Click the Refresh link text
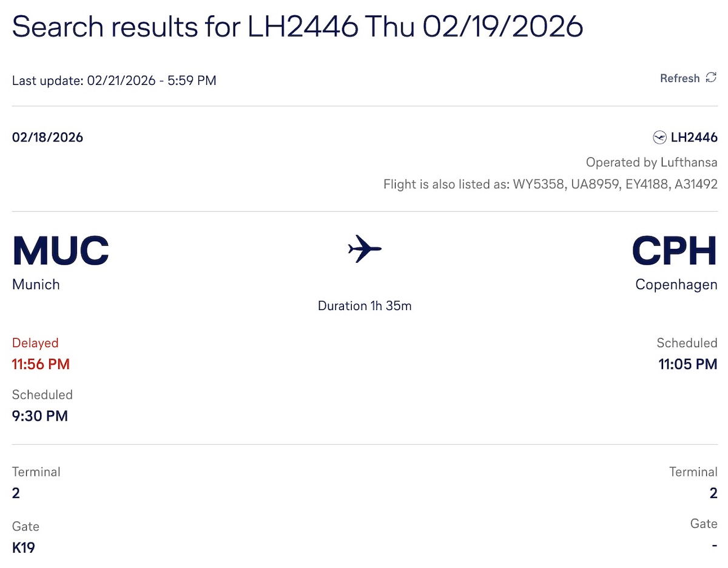 click(x=679, y=78)
